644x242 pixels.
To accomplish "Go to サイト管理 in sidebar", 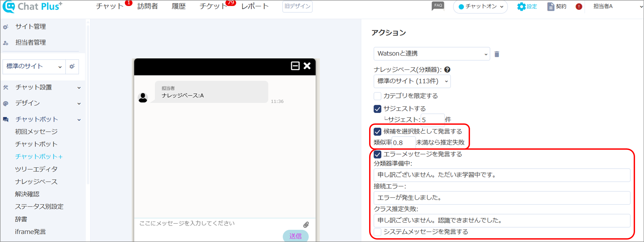I will [31, 26].
